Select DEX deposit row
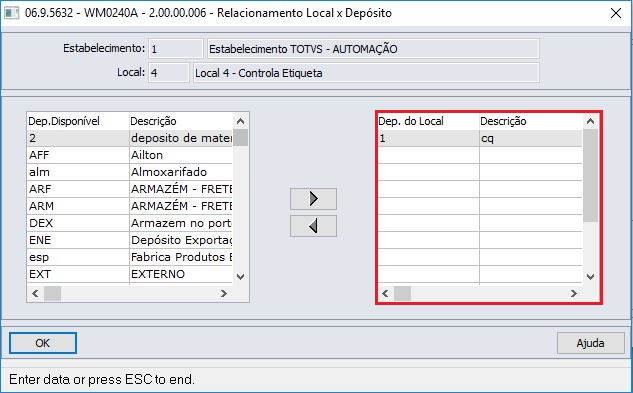This screenshot has height=393, width=633. pyautogui.click(x=130, y=223)
